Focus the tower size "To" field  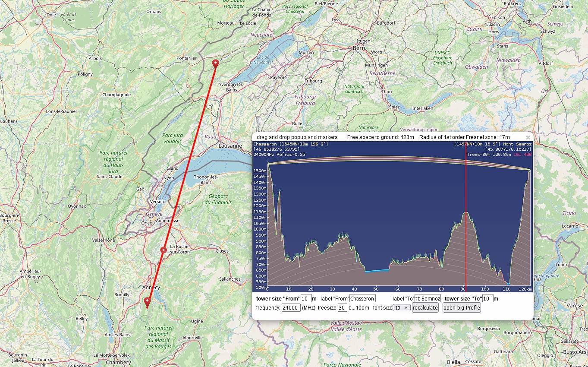[x=487, y=299]
